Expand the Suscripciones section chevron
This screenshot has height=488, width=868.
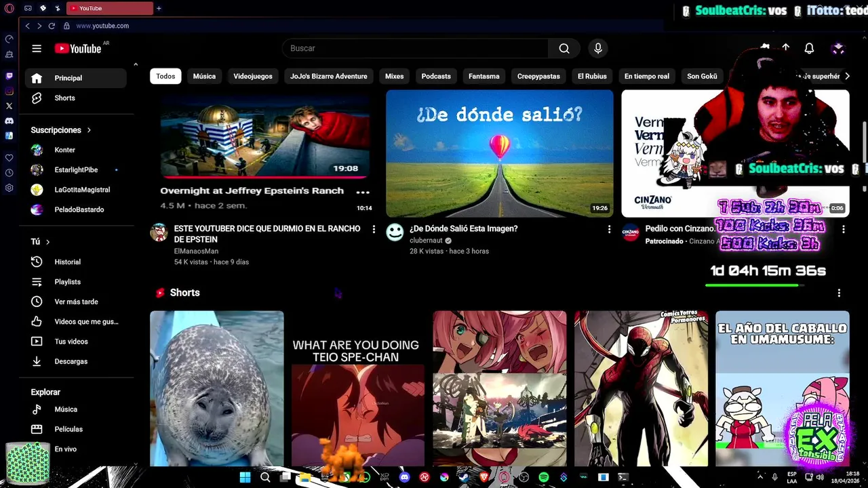89,130
